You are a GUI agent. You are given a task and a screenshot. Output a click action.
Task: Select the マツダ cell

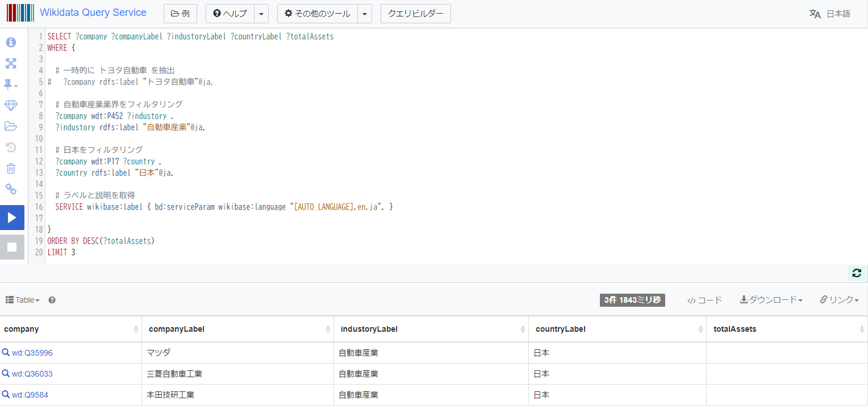pos(238,353)
